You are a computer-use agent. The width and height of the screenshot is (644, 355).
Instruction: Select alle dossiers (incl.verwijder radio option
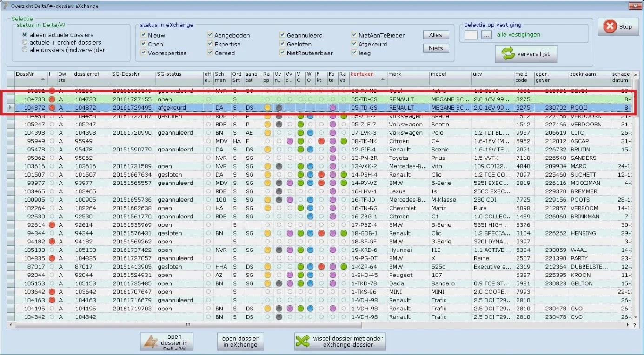25,50
